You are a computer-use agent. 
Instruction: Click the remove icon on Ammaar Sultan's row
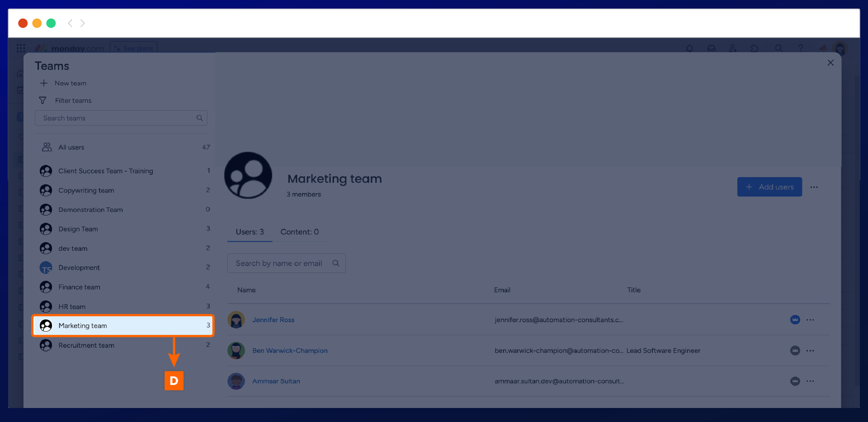795,381
